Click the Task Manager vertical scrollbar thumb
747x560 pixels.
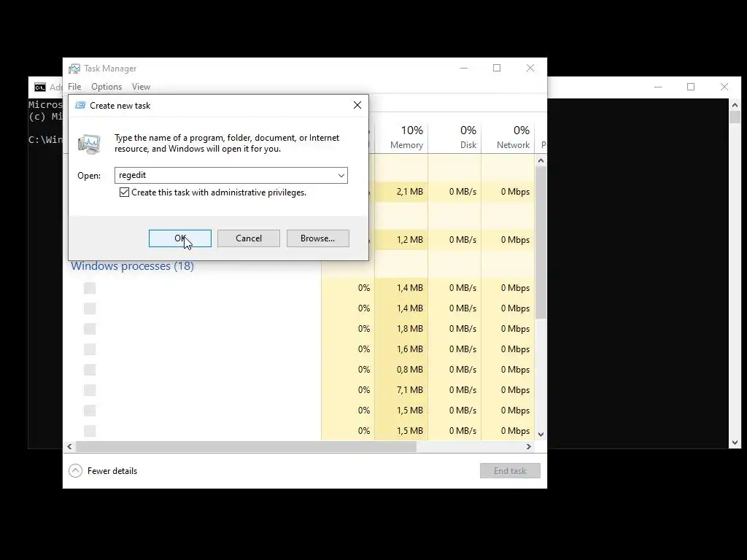click(x=541, y=242)
